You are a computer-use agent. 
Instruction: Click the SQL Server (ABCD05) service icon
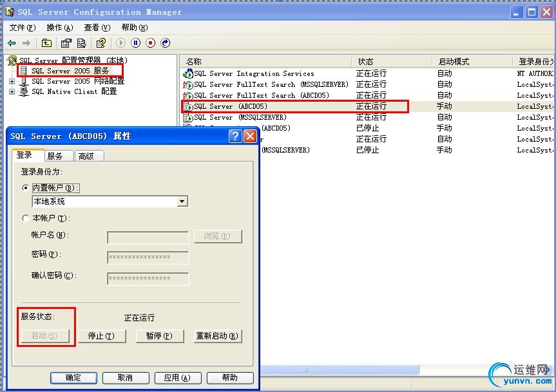coord(188,107)
